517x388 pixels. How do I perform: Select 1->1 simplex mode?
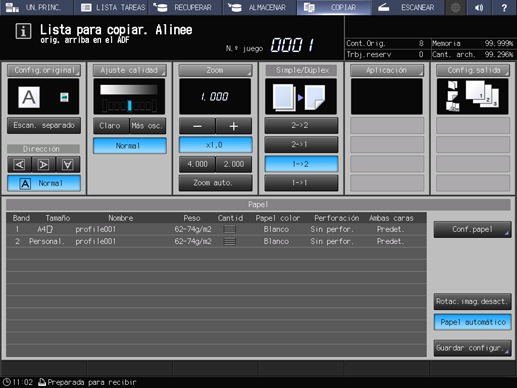click(x=301, y=183)
